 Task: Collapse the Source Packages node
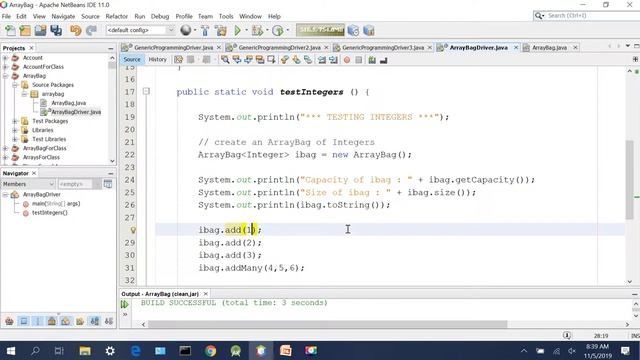(x=15, y=85)
